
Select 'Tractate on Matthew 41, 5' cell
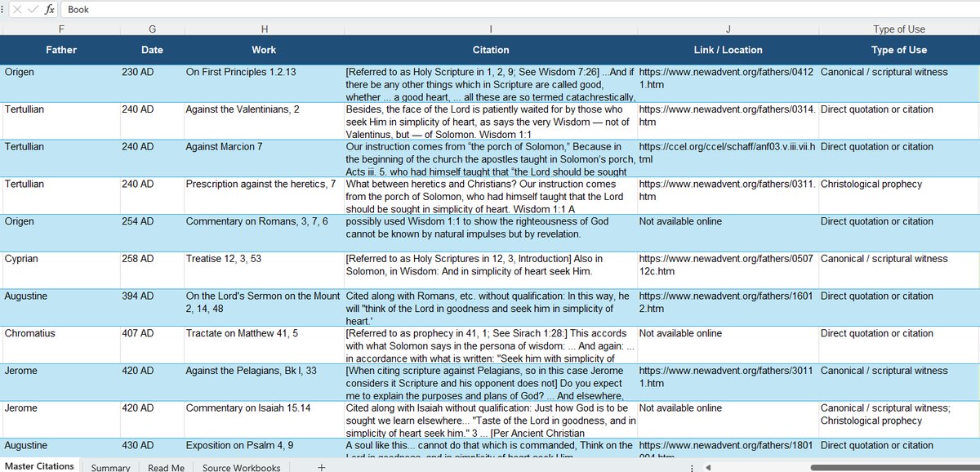(263, 345)
